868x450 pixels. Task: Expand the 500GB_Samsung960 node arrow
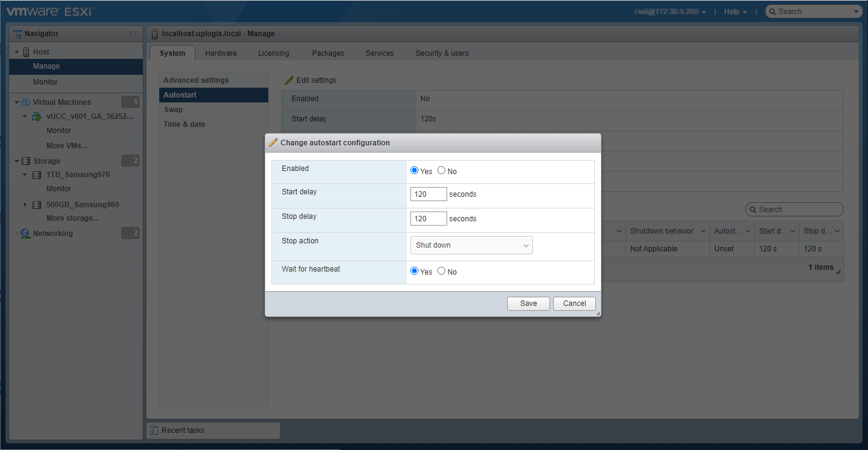25,205
